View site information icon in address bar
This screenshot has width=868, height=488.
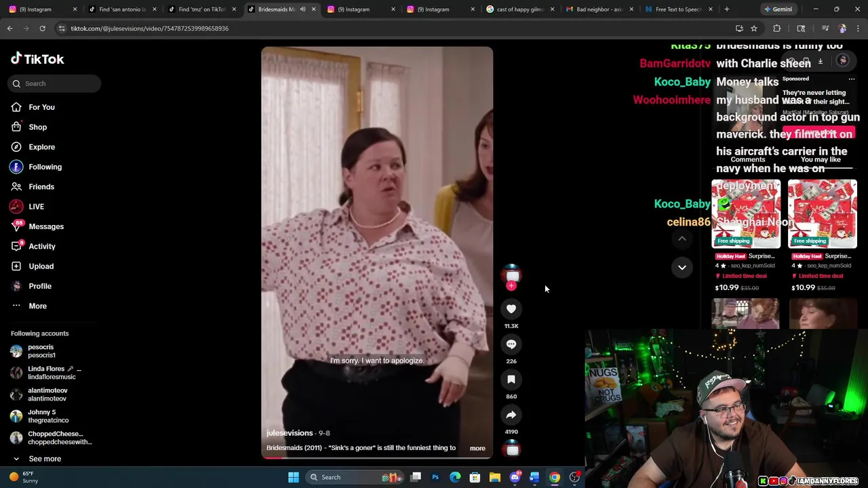tap(62, 28)
